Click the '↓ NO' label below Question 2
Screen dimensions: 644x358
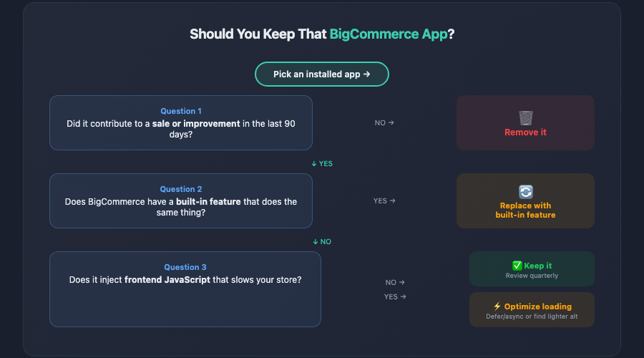pos(322,242)
